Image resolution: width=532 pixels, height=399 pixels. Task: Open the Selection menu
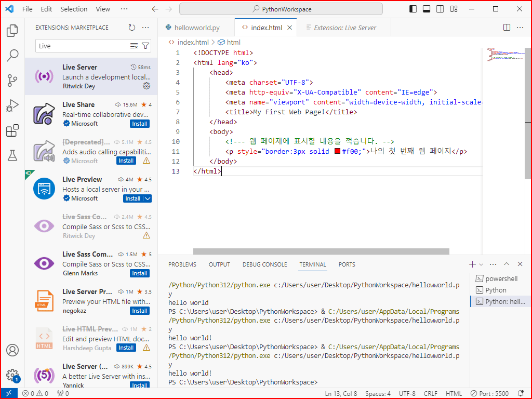point(74,9)
